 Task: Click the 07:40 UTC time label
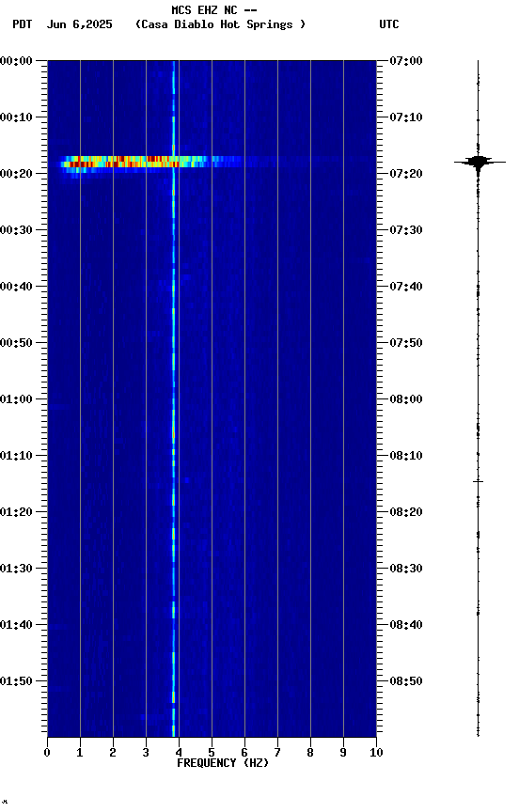(x=406, y=287)
